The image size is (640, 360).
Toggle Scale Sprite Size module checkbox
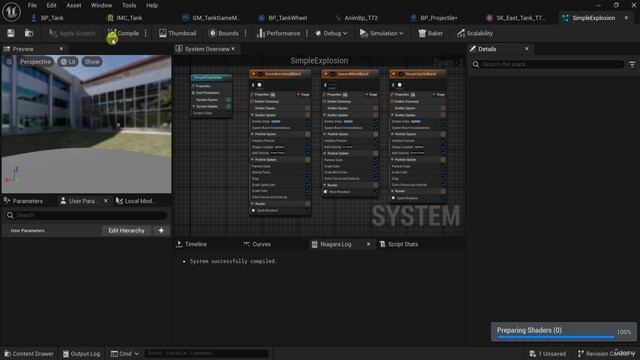[x=307, y=185]
